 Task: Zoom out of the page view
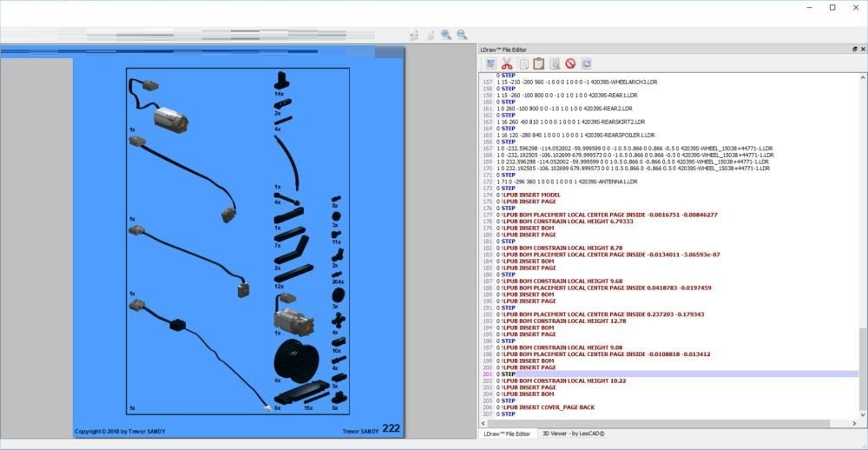pos(461,35)
